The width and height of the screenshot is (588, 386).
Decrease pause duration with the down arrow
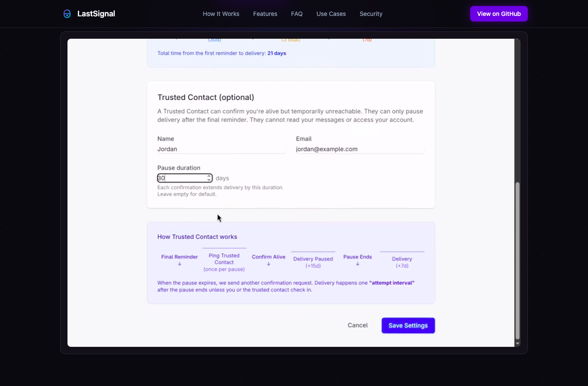tap(209, 180)
